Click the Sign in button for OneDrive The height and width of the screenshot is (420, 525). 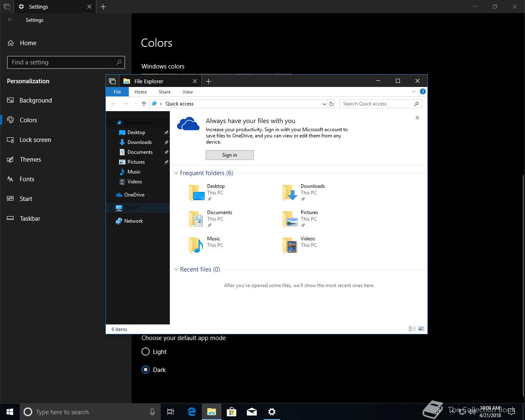click(230, 155)
